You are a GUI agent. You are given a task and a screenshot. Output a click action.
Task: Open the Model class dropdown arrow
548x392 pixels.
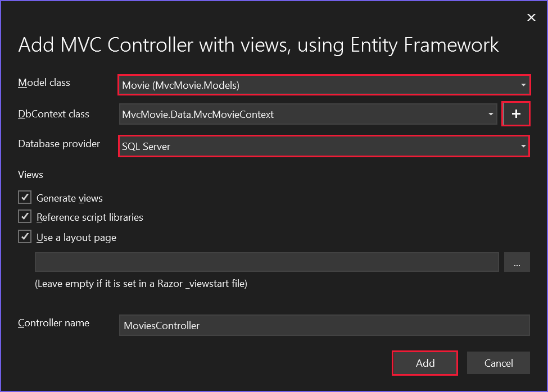click(523, 85)
